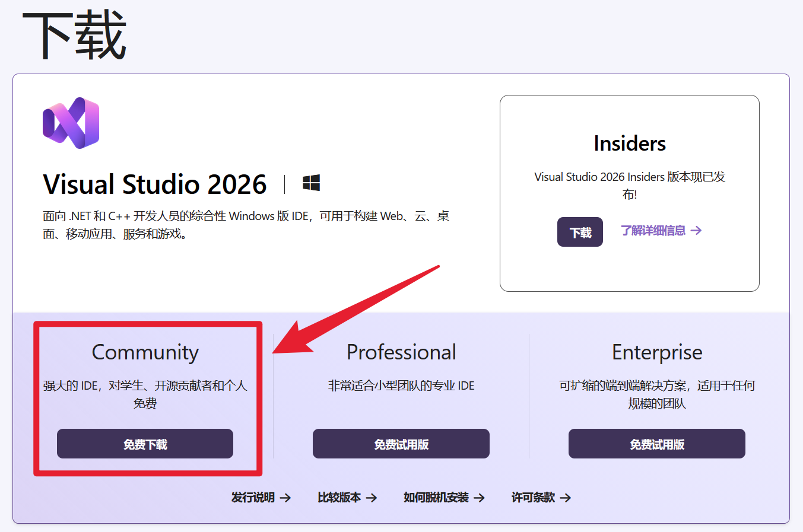Image resolution: width=803 pixels, height=532 pixels.
Task: Open the 比较版本 compare editions link
Action: tap(347, 498)
